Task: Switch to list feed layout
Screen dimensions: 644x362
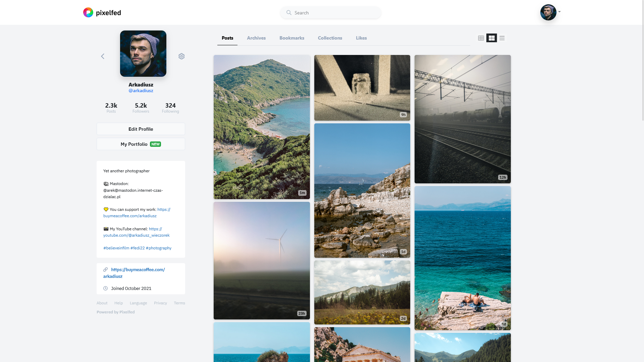Action: pos(502,38)
